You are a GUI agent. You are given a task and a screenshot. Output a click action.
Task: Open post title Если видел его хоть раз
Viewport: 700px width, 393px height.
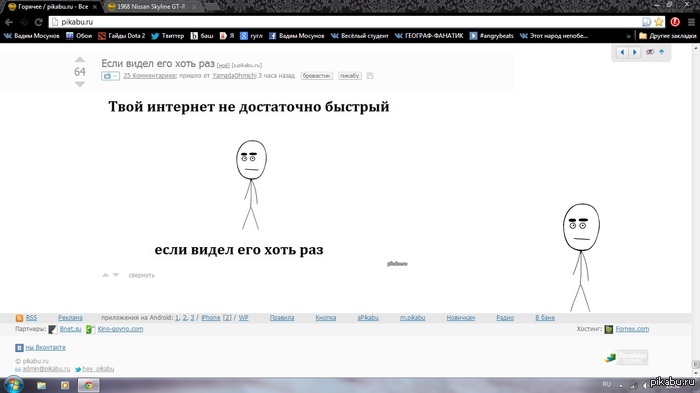(158, 63)
